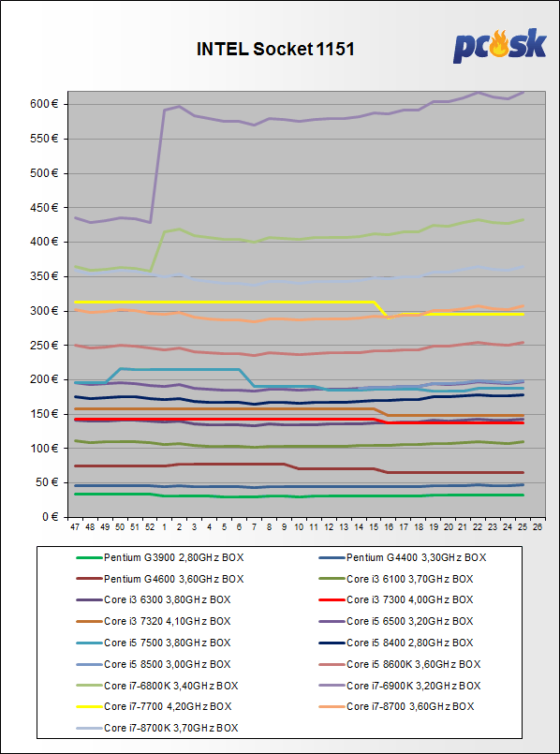Click week 7 on the x-axis
The width and height of the screenshot is (560, 754).
point(254,527)
